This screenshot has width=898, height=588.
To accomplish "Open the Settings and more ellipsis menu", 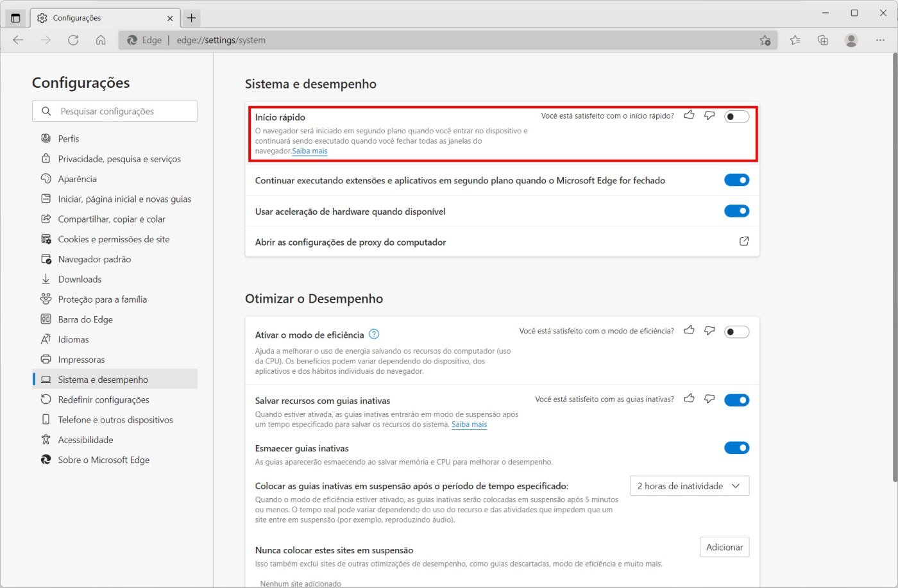I will [880, 40].
